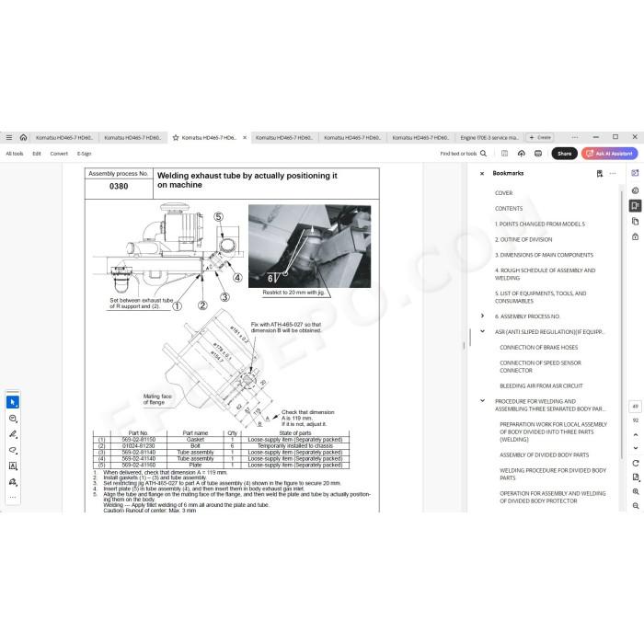Image resolution: width=644 pixels, height=644 pixels.
Task: Click the Find text search magnifier
Action: [x=483, y=154]
